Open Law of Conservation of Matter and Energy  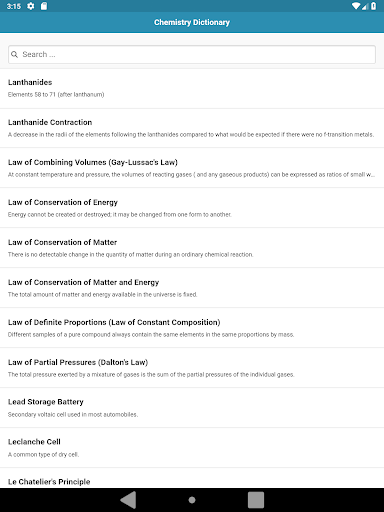pyautogui.click(x=192, y=288)
